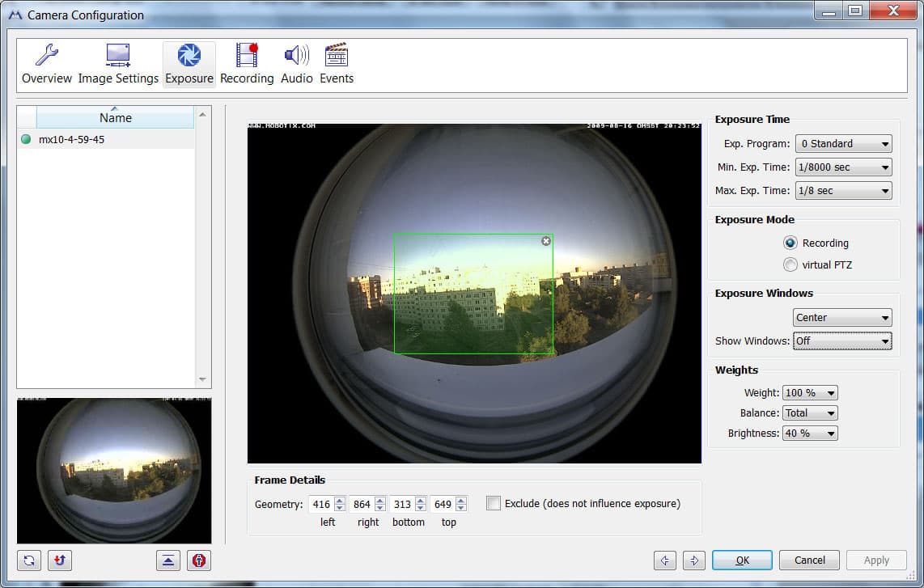The image size is (924, 588).
Task: Open the Audio speaker icon
Action: (x=296, y=55)
